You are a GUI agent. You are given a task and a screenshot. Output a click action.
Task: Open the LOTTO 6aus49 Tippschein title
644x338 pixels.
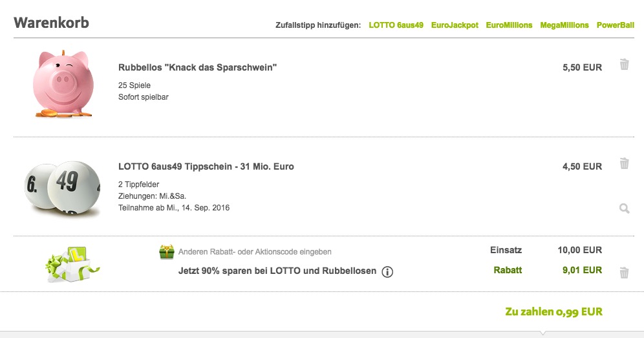coord(206,166)
